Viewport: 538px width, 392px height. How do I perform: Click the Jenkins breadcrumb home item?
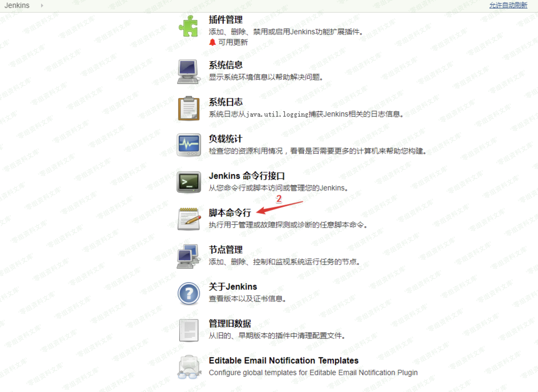tap(17, 5)
